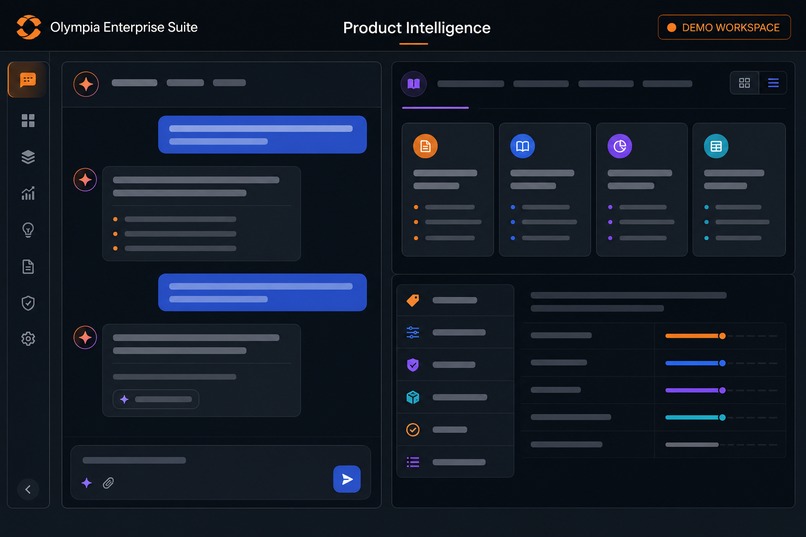Send the message with the blue arrow button
The width and height of the screenshot is (806, 537).
(347, 479)
